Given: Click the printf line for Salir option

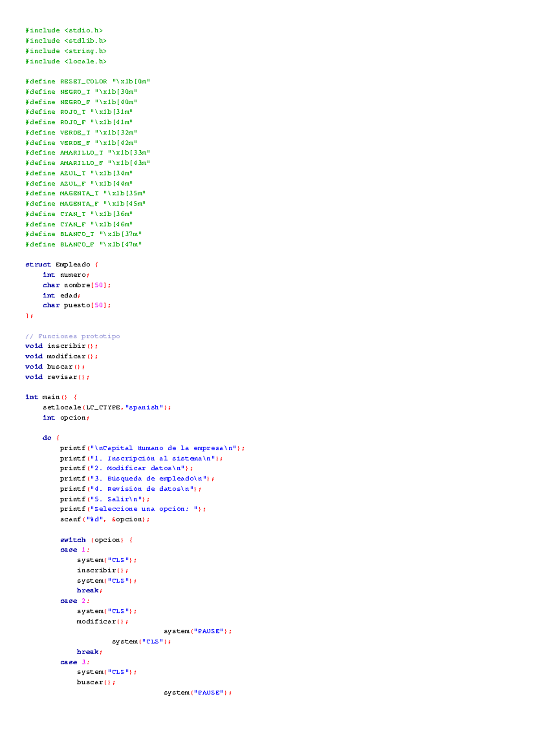Looking at the screenshot, I should (x=105, y=500).
